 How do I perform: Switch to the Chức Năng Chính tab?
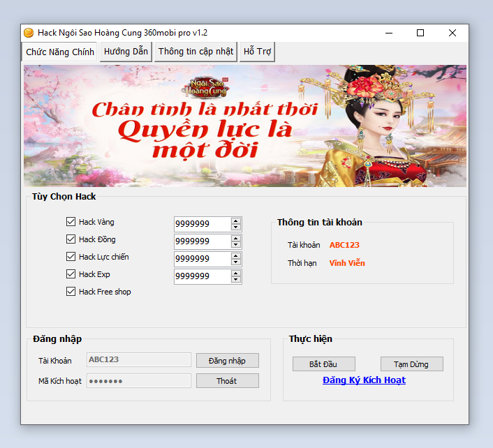pos(60,52)
